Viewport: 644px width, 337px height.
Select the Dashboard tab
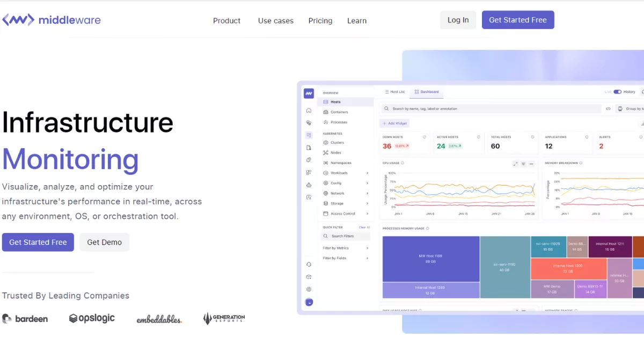[427, 92]
